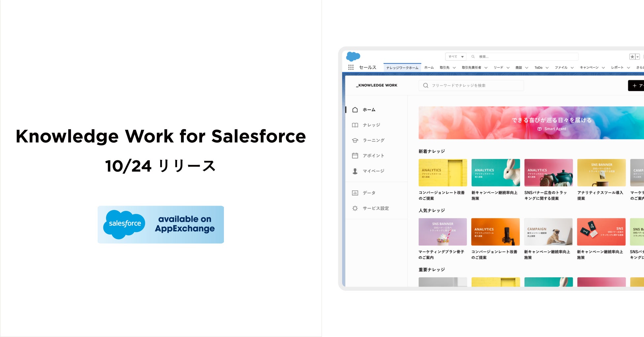Expand the ToDo tab dropdown arrow

click(547, 68)
